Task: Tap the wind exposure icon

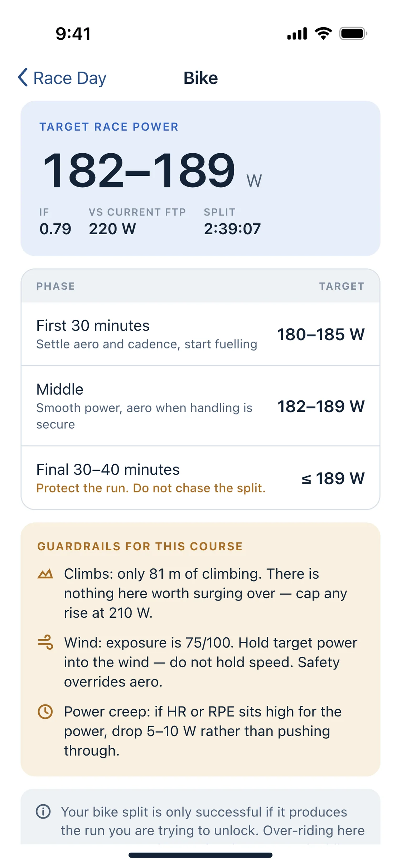Action: click(45, 643)
